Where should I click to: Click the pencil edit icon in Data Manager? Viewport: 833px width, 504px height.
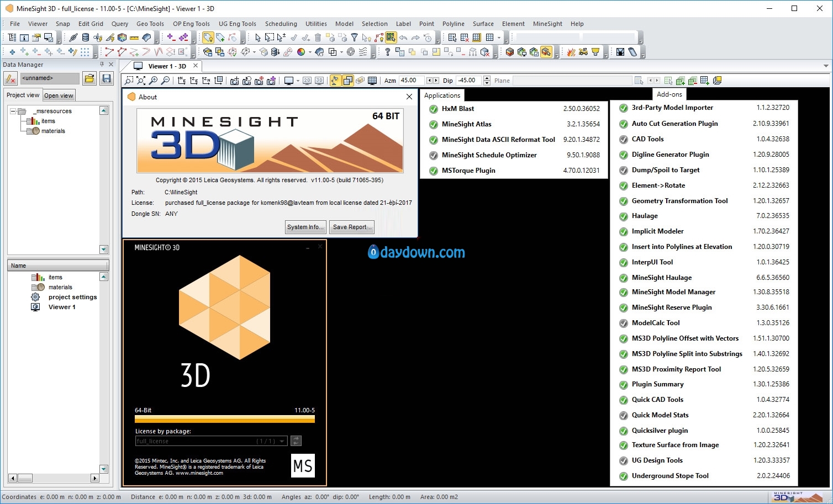pos(10,79)
